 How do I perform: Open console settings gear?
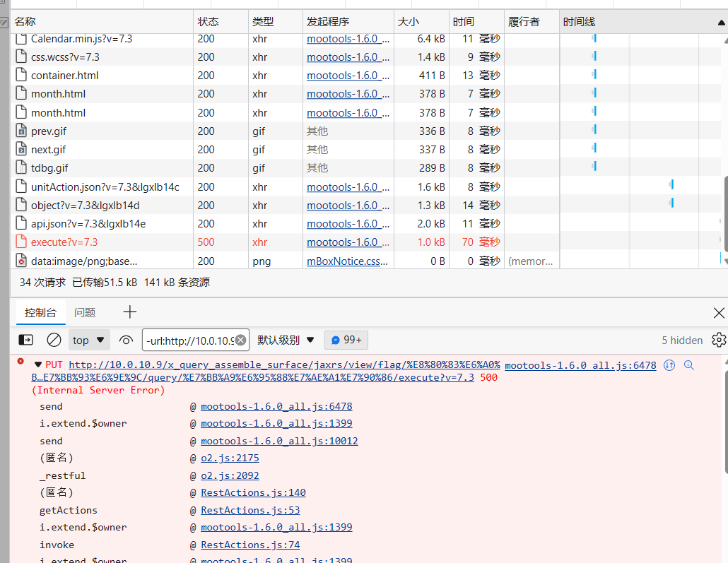[719, 340]
